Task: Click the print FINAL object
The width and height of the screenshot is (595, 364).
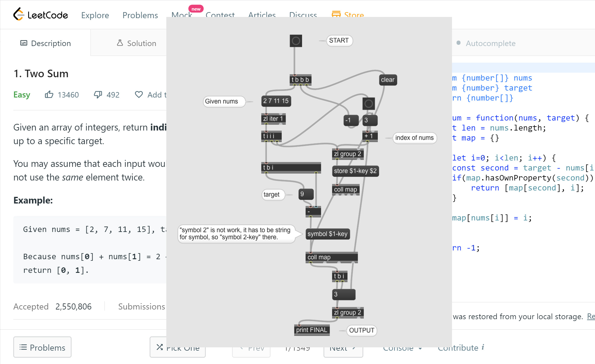Action: point(312,330)
